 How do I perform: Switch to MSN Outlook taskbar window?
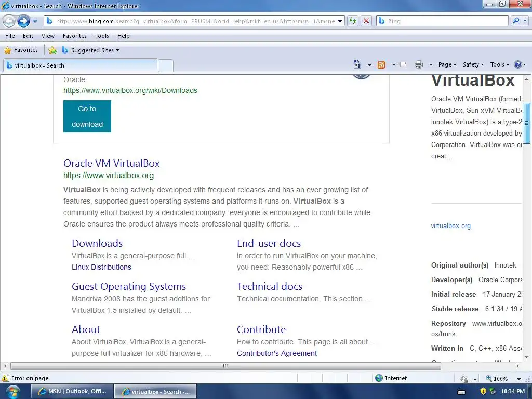tap(72, 392)
